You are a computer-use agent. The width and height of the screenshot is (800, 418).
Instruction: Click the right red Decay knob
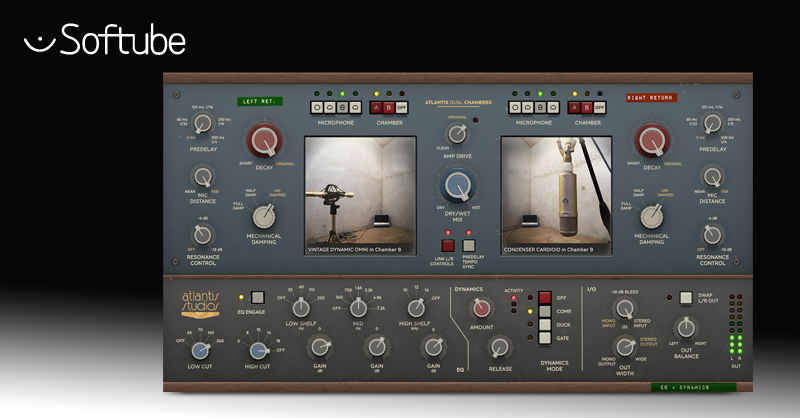(x=652, y=140)
